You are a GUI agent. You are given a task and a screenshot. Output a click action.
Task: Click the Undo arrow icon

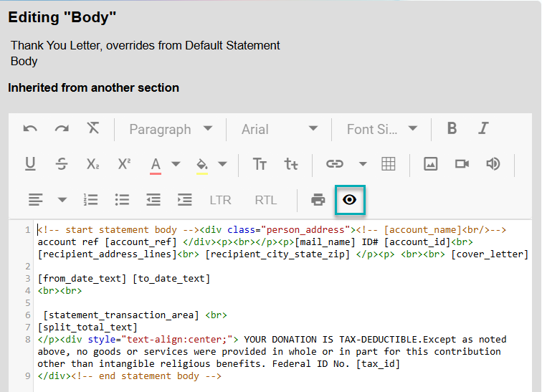[x=30, y=129]
